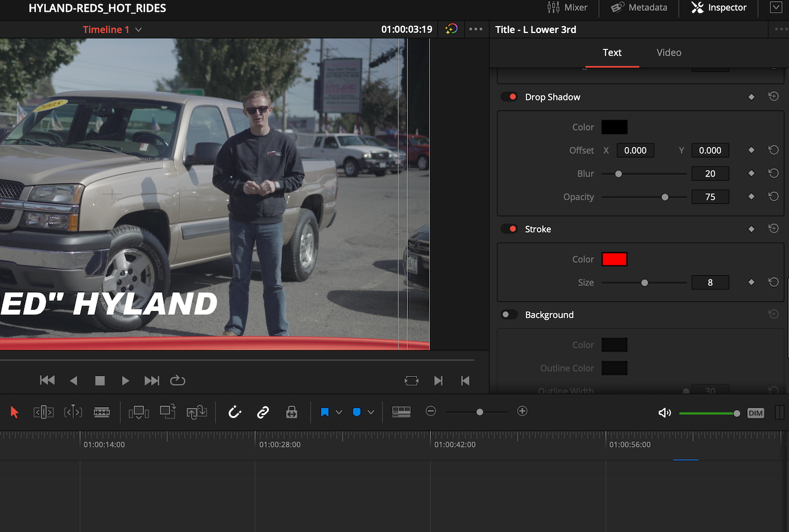This screenshot has height=532, width=789.
Task: Toggle the bypass color grades icon
Action: (x=451, y=29)
